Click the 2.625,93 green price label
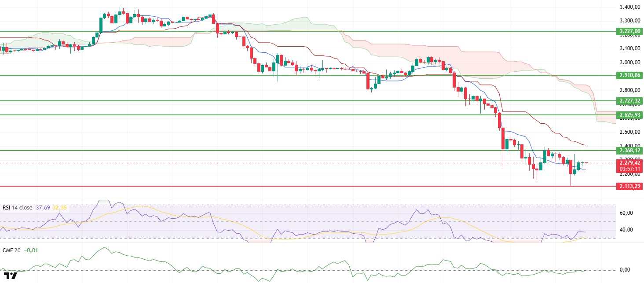The width and height of the screenshot is (644, 283). coord(630,115)
